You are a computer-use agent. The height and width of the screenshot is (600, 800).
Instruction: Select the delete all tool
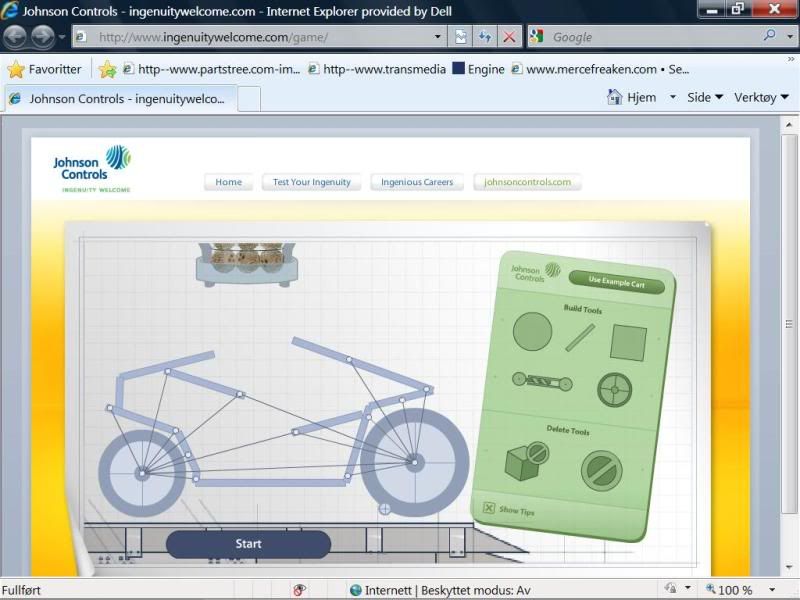click(x=601, y=468)
